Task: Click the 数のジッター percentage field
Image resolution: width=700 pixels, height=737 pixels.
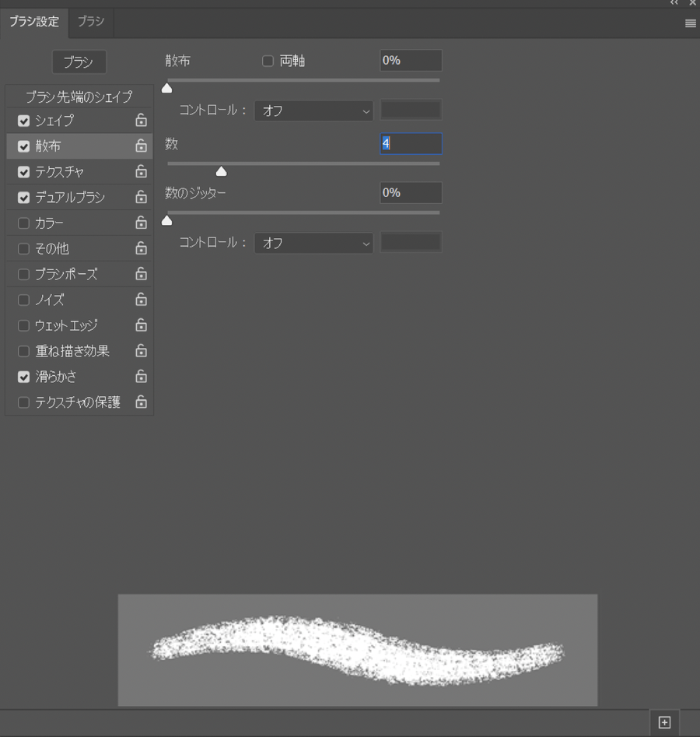Action: pyautogui.click(x=411, y=193)
